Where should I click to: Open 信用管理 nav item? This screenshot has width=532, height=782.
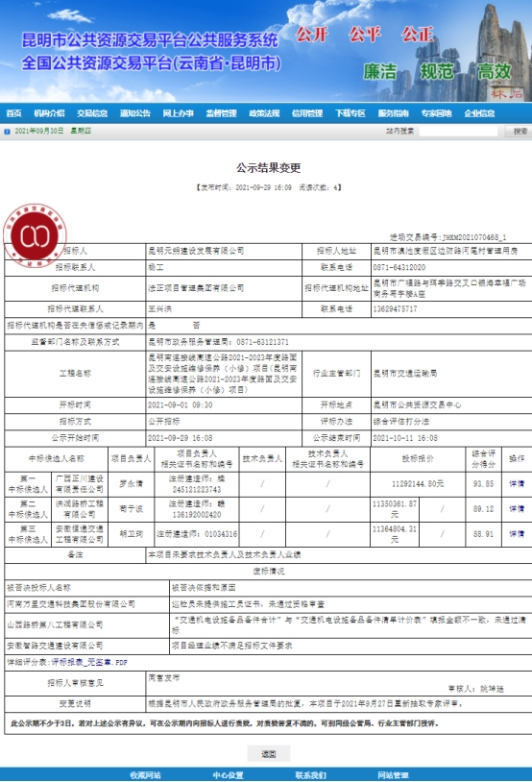(307, 113)
